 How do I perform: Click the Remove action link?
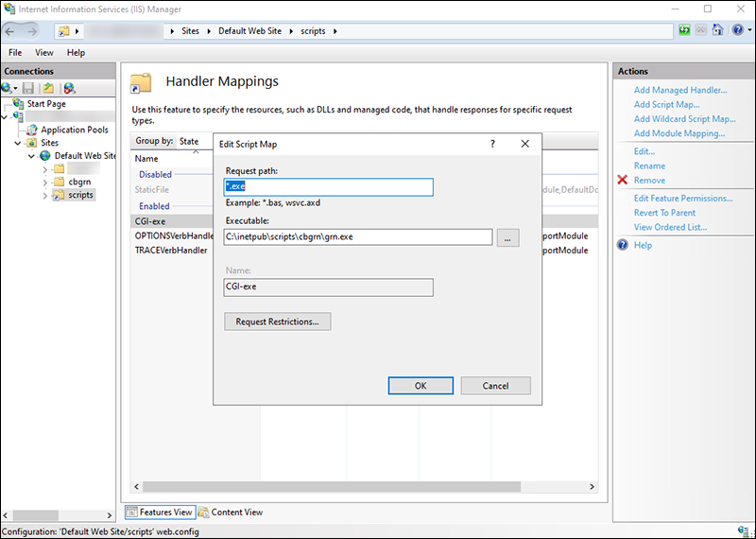click(x=649, y=181)
